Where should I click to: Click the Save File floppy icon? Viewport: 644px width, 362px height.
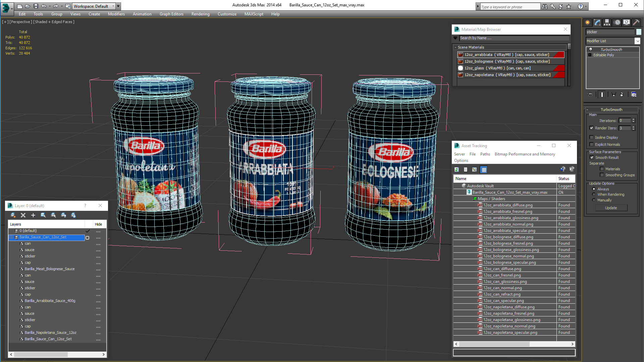36,6
